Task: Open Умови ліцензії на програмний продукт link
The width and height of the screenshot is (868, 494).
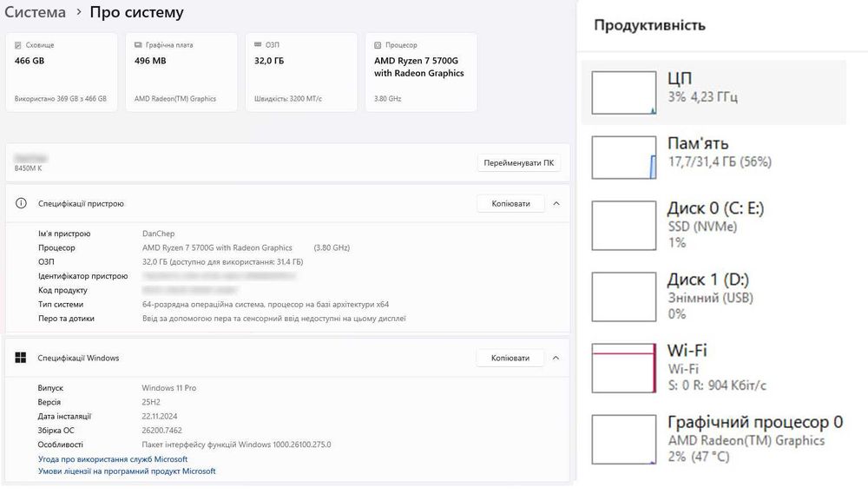Action: point(127,471)
